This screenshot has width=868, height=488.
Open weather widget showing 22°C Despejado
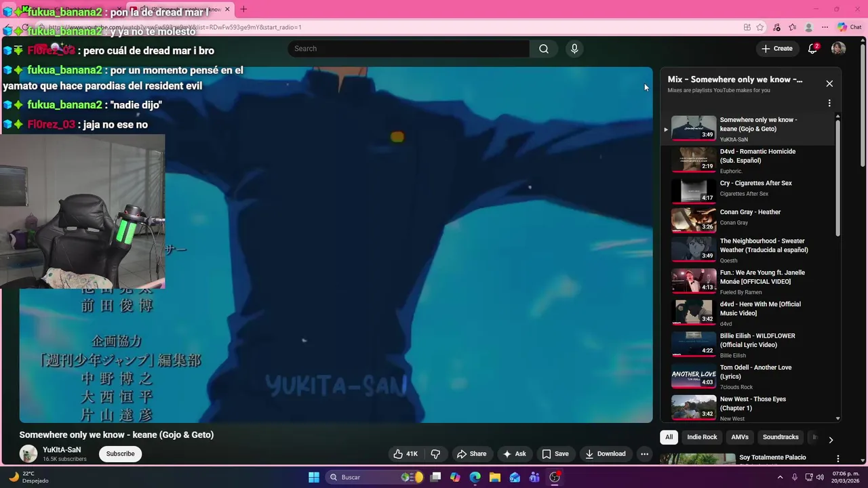28,477
